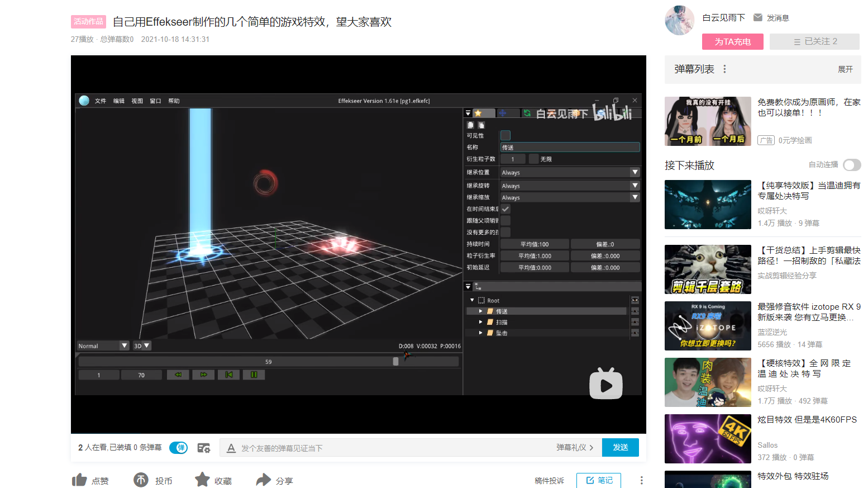Click the 名称 input field showing 传送
The height and width of the screenshot is (488, 868).
[x=570, y=148]
